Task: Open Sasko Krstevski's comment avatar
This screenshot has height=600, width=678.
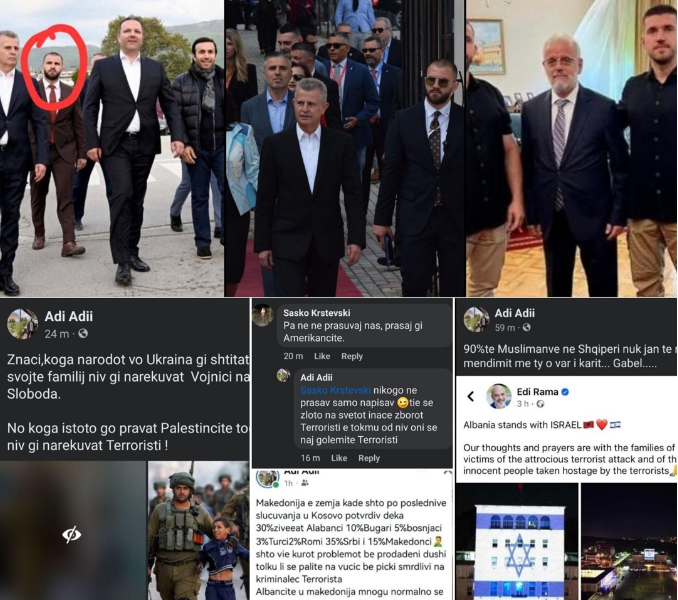Action: (263, 315)
